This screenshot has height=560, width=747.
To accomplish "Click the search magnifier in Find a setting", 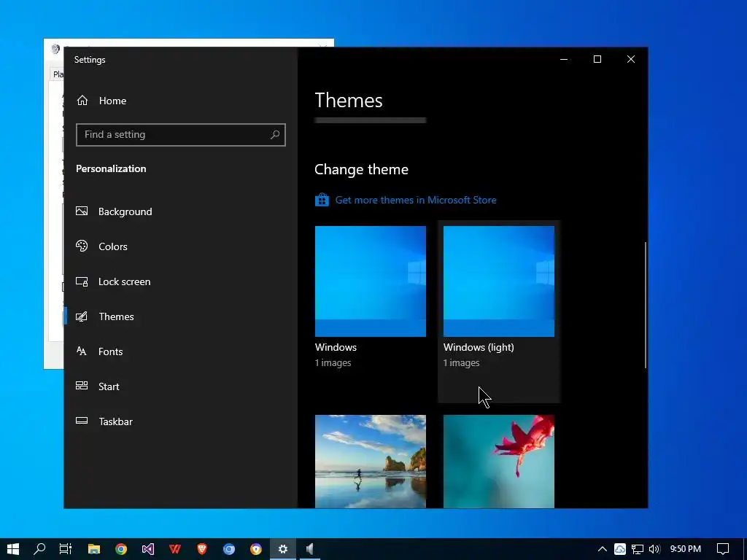I will [x=275, y=135].
